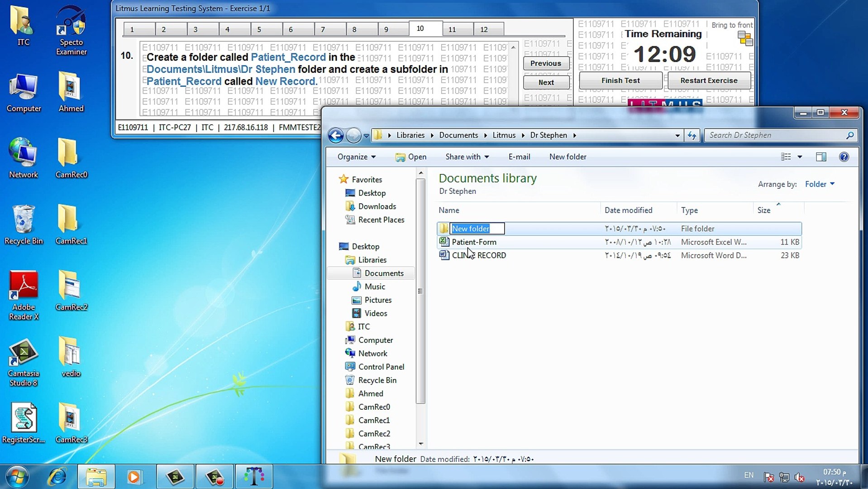868x489 pixels.
Task: Select the RegisterScr desktop icon
Action: [24, 423]
